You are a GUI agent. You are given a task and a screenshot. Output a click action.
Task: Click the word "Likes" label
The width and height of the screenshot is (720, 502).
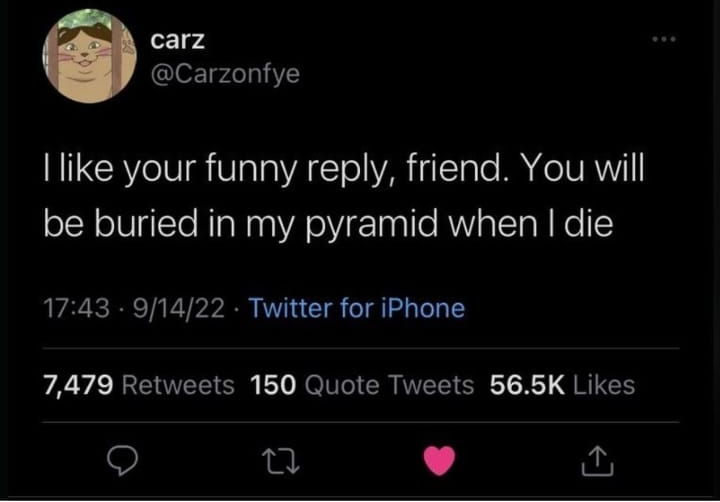pyautogui.click(x=604, y=385)
